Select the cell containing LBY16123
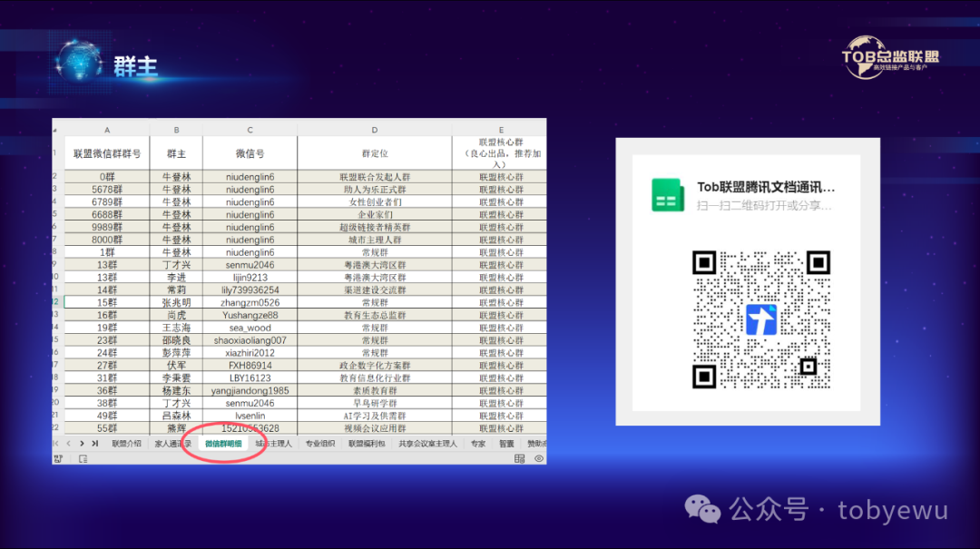 click(x=250, y=378)
